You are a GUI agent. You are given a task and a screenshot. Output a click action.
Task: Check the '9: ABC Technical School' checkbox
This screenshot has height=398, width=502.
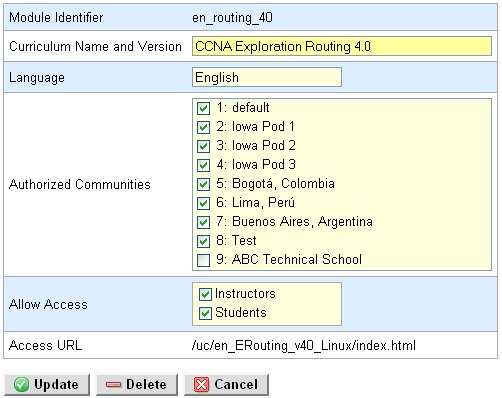point(203,260)
